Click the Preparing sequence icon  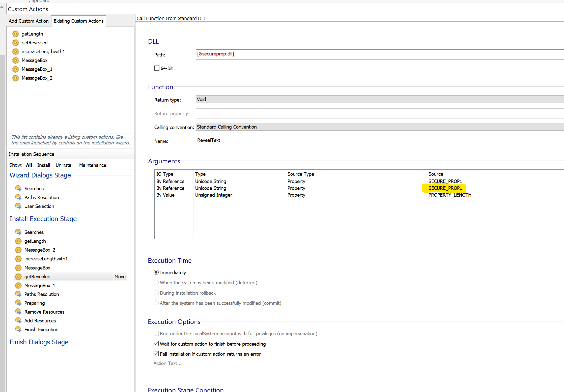coord(18,303)
